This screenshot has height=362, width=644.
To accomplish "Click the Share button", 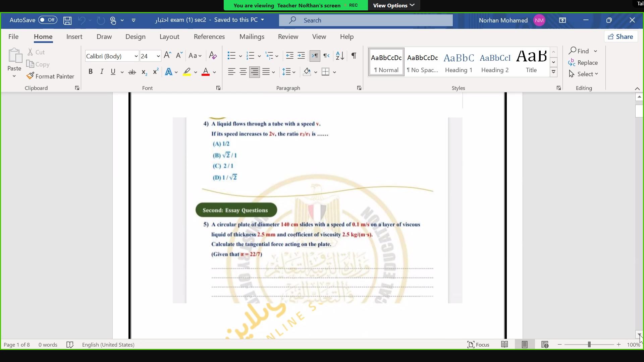I will pyautogui.click(x=621, y=37).
